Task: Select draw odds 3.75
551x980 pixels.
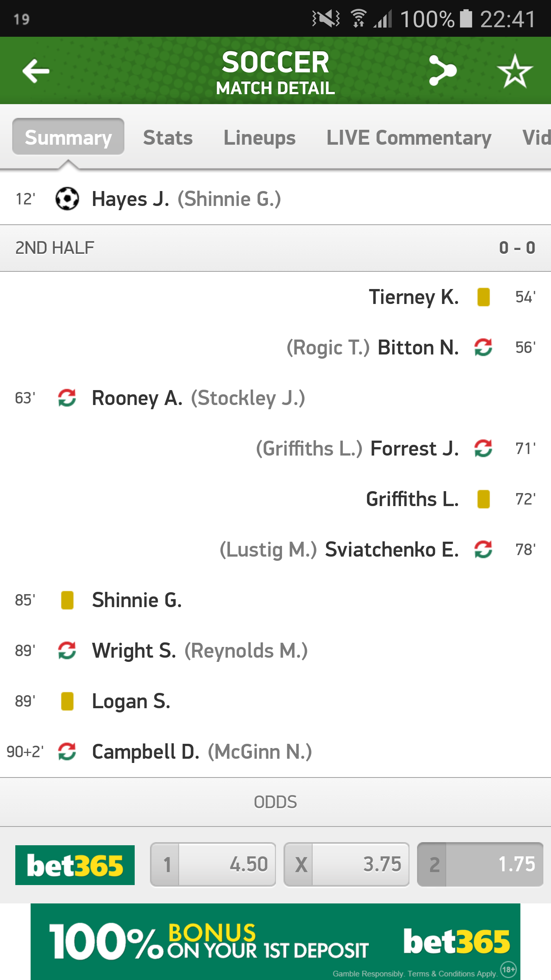Action: click(x=346, y=864)
